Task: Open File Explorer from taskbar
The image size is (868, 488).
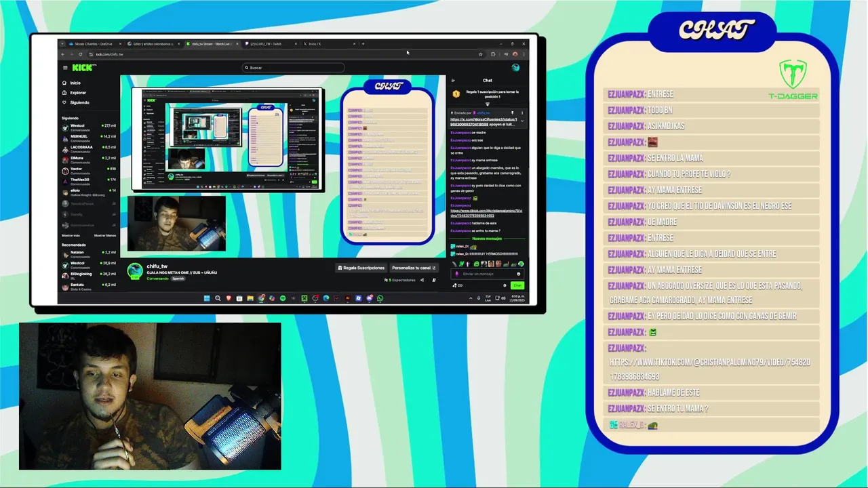Action: 250,298
